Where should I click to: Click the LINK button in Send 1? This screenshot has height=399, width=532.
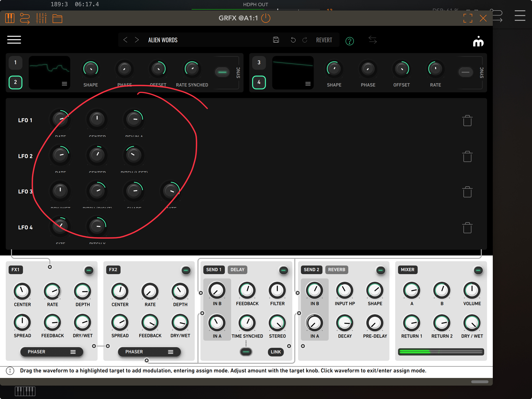(276, 352)
